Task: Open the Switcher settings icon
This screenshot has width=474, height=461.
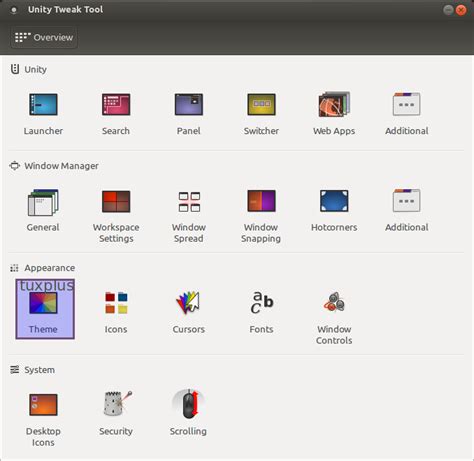Action: tap(261, 105)
